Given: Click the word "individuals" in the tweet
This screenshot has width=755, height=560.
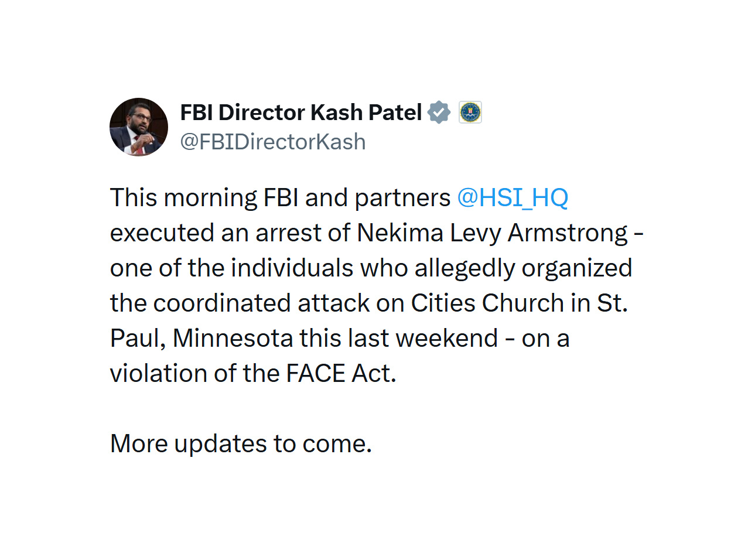Looking at the screenshot, I should coord(292,268).
